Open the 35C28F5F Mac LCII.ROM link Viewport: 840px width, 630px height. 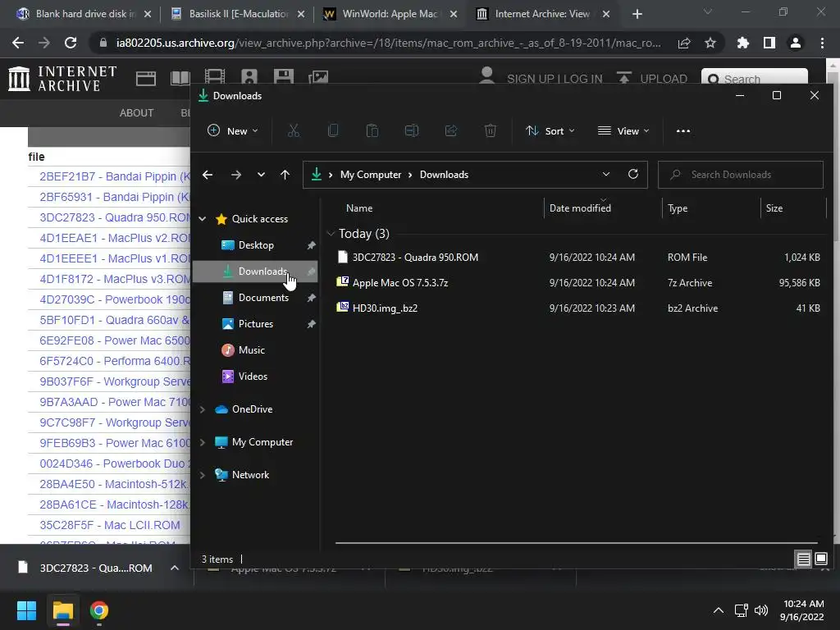coord(110,525)
